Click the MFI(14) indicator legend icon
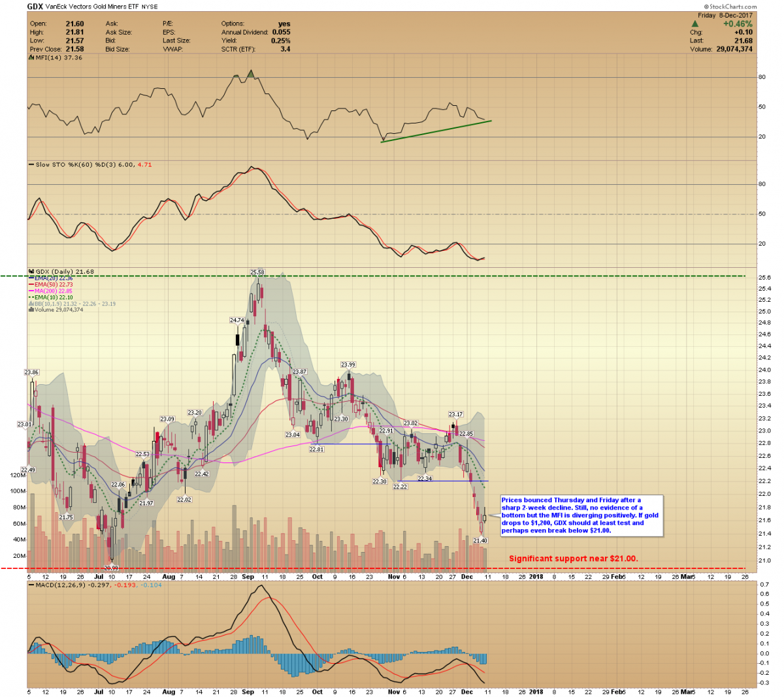The image size is (784, 697). 31,57
